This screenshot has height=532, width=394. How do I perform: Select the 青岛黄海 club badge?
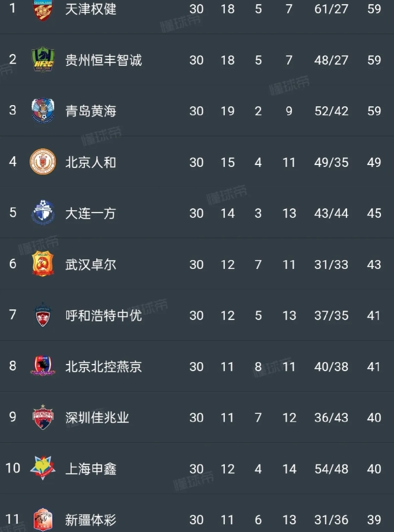(x=43, y=110)
